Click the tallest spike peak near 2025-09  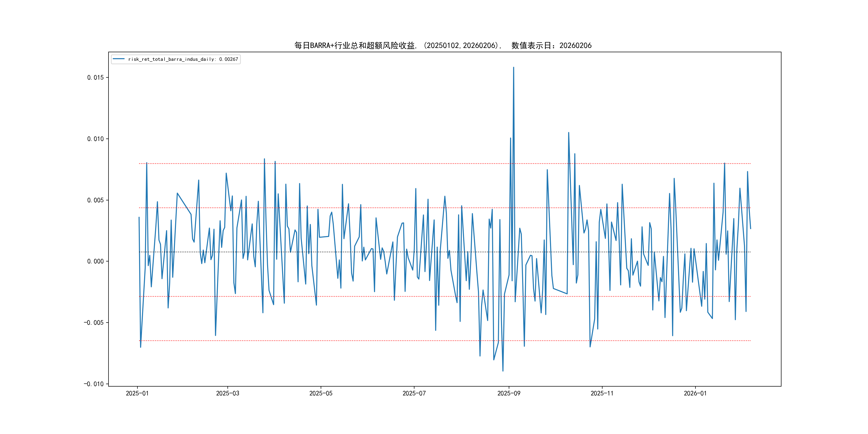(514, 68)
